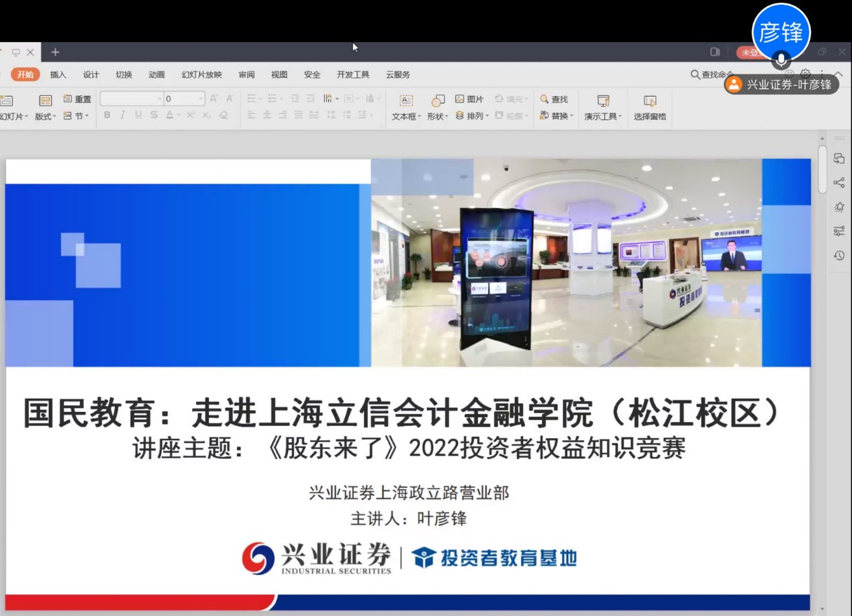Insert a picture with 图片
This screenshot has height=616, width=852.
(x=469, y=99)
